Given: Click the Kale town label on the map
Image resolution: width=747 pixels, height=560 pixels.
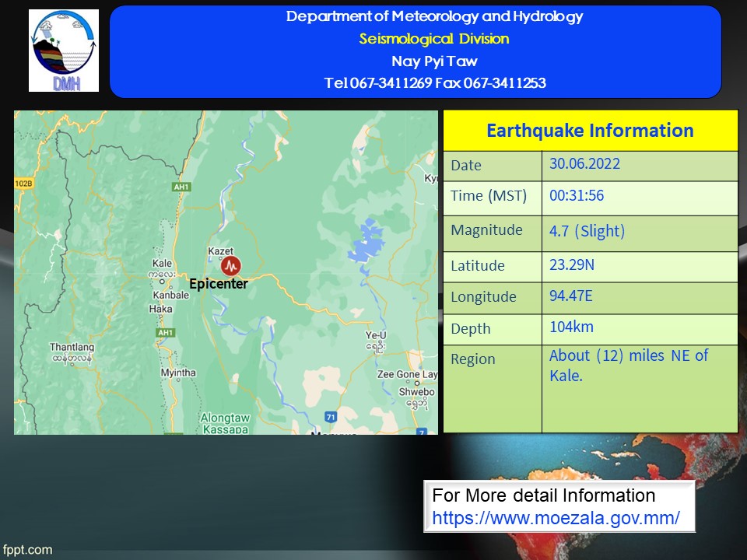Looking at the screenshot, I should [162, 264].
